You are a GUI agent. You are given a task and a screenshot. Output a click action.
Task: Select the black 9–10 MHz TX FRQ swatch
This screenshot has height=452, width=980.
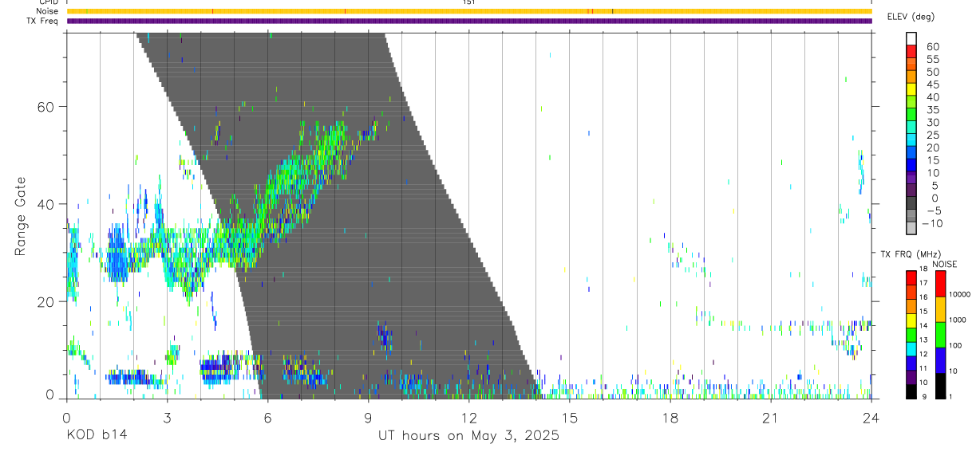tap(911, 391)
